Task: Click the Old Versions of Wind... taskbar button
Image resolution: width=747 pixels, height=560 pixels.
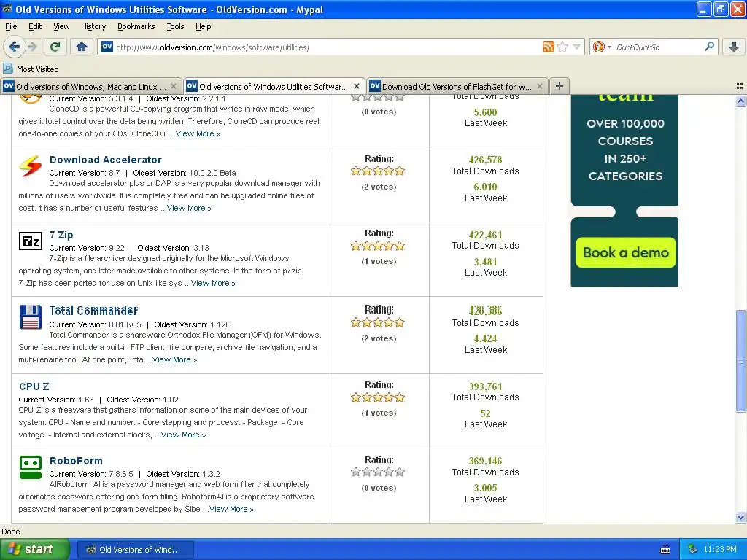Action: (x=135, y=550)
